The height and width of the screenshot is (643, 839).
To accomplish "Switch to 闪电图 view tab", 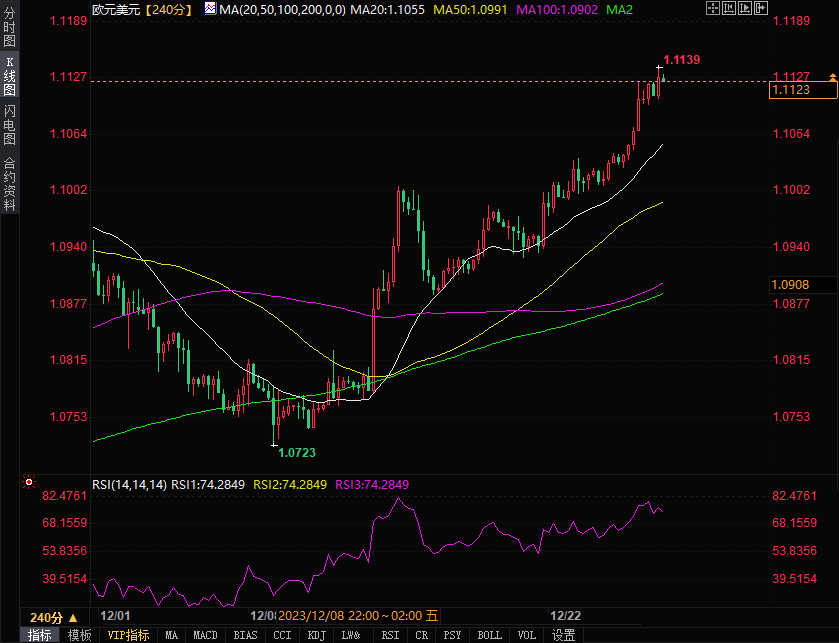I will point(9,125).
